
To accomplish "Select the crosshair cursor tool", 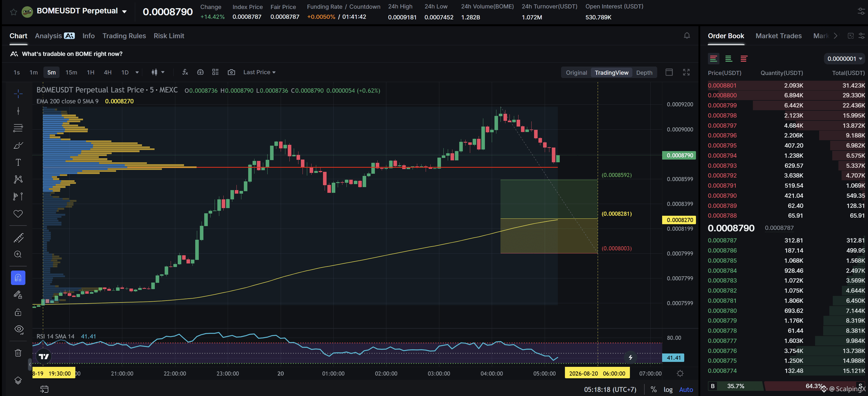I will coord(18,94).
